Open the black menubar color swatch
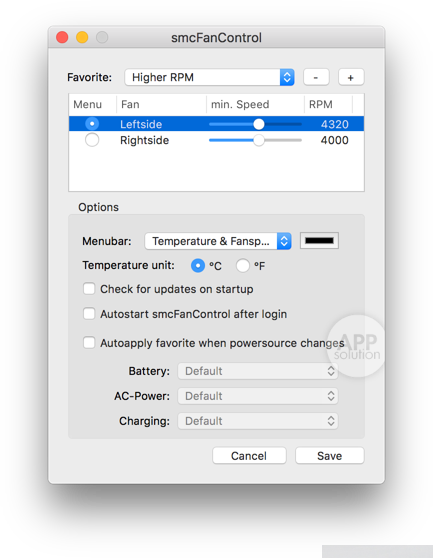The height and width of the screenshot is (558, 433). coord(319,241)
